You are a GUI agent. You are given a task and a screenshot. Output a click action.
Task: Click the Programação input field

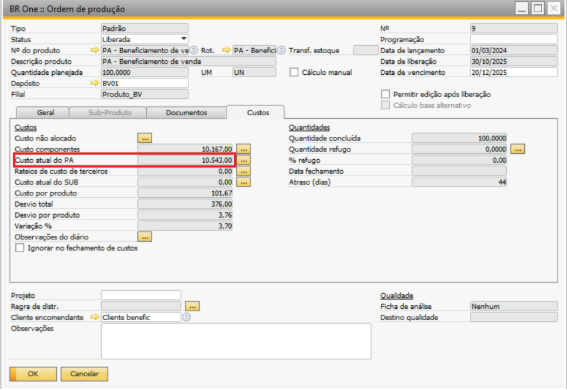point(514,39)
